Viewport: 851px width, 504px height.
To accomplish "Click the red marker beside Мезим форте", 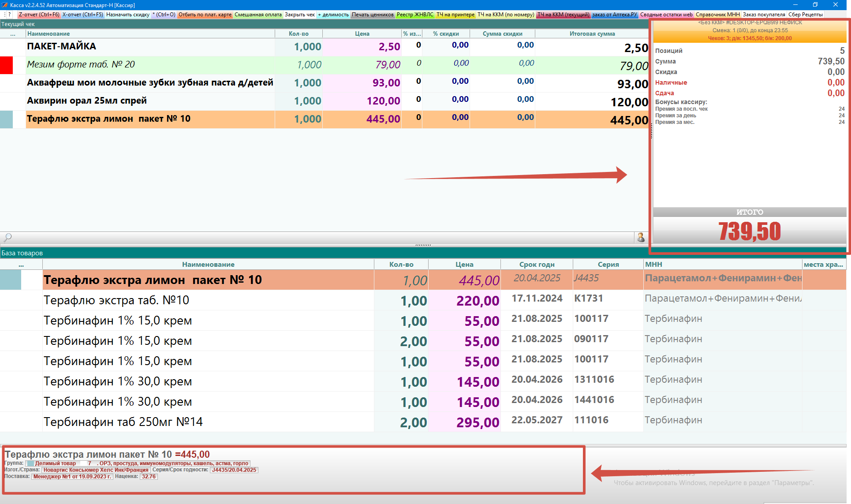I will tap(6, 65).
